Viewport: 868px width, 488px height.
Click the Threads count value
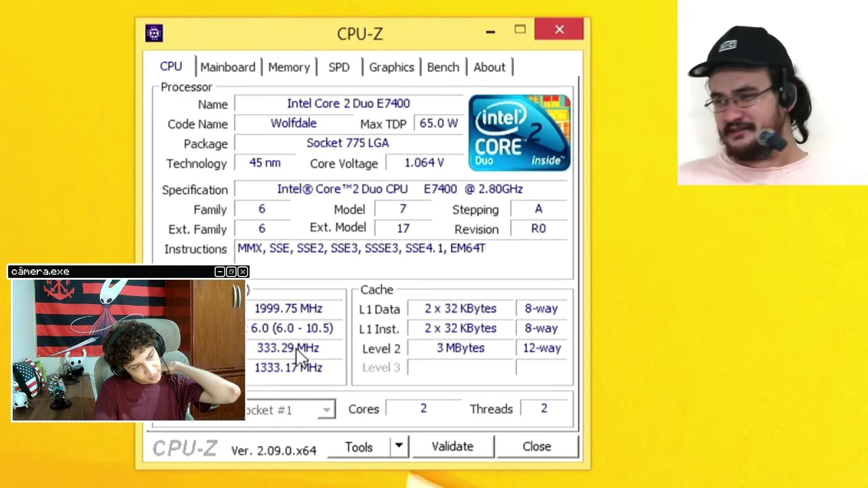[x=544, y=409]
